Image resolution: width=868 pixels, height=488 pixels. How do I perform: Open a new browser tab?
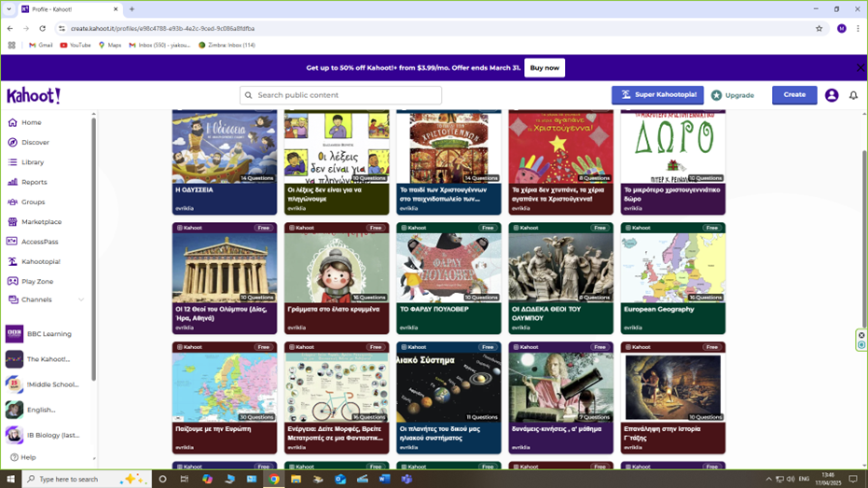click(x=131, y=9)
